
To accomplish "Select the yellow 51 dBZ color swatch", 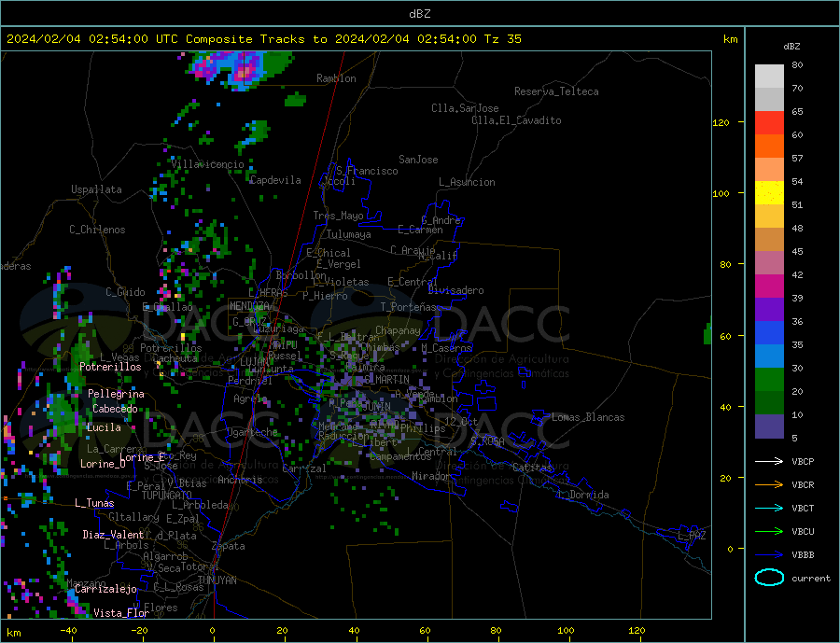I will tap(769, 193).
